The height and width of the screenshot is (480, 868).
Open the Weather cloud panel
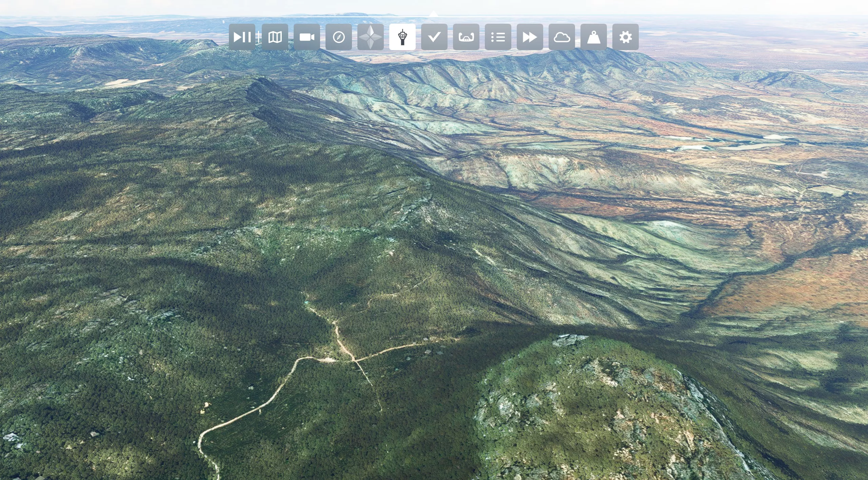[x=561, y=37]
